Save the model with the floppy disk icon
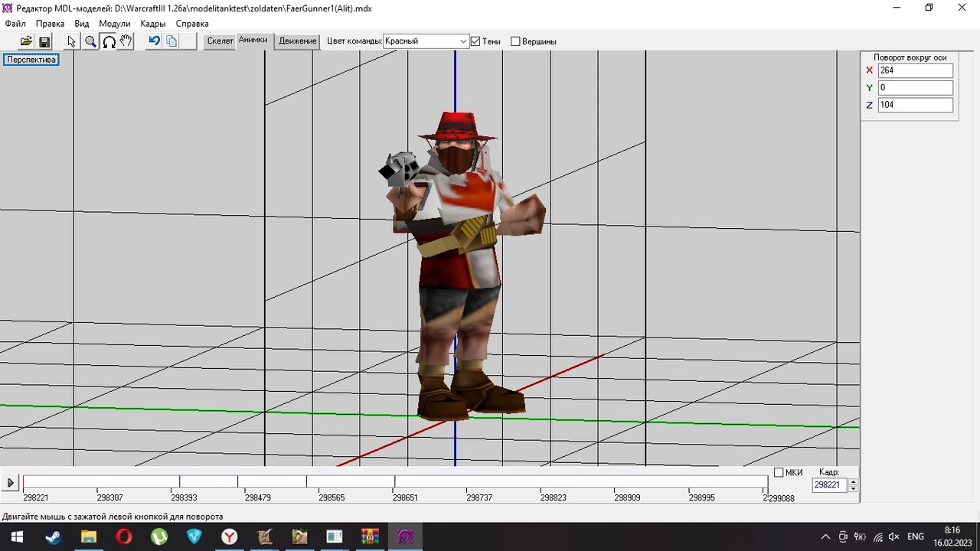Viewport: 980px width, 551px height. coord(44,41)
